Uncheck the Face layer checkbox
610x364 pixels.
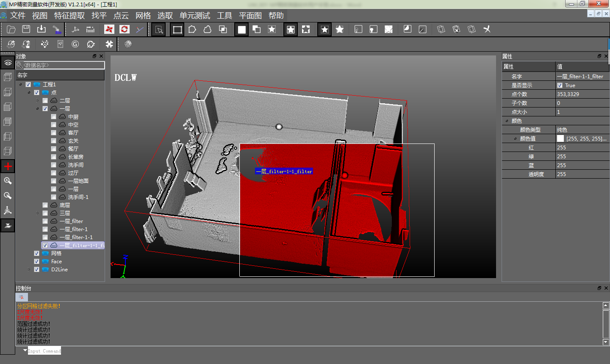(37, 262)
